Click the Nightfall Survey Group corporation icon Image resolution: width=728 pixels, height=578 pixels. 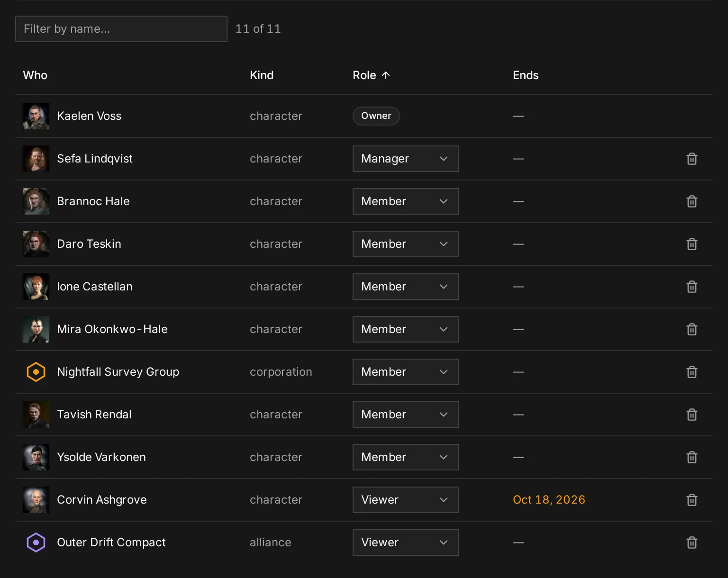tap(36, 372)
